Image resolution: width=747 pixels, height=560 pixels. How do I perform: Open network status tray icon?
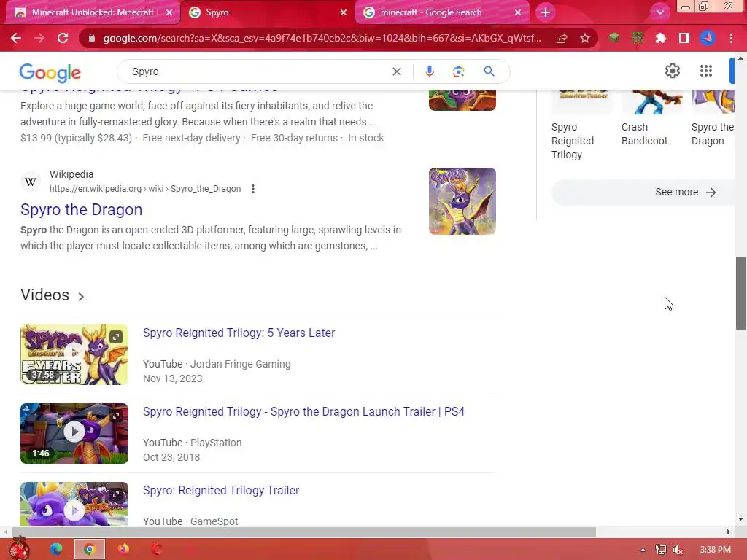pos(660,550)
